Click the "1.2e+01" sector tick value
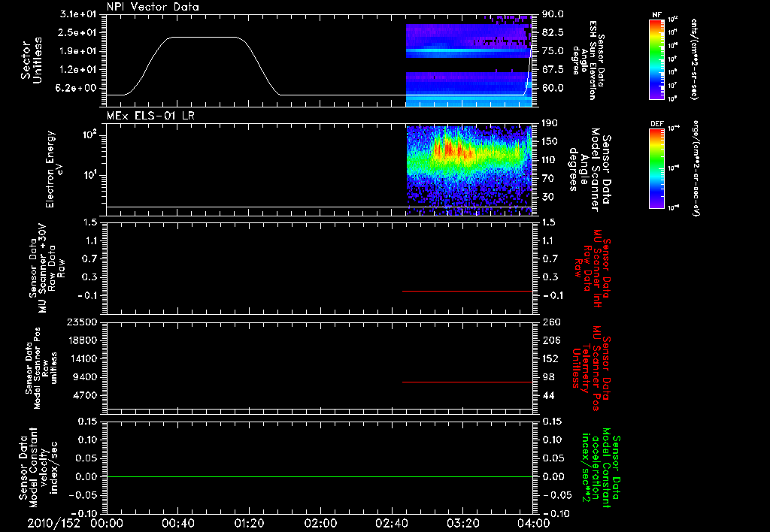Viewport: 770px width, 532px height. pos(78,70)
